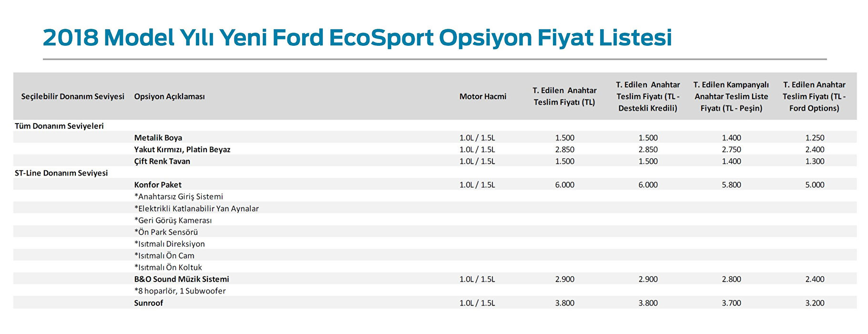Select the Çift Renk Tavan option
This screenshot has height=334, width=868.
162,161
